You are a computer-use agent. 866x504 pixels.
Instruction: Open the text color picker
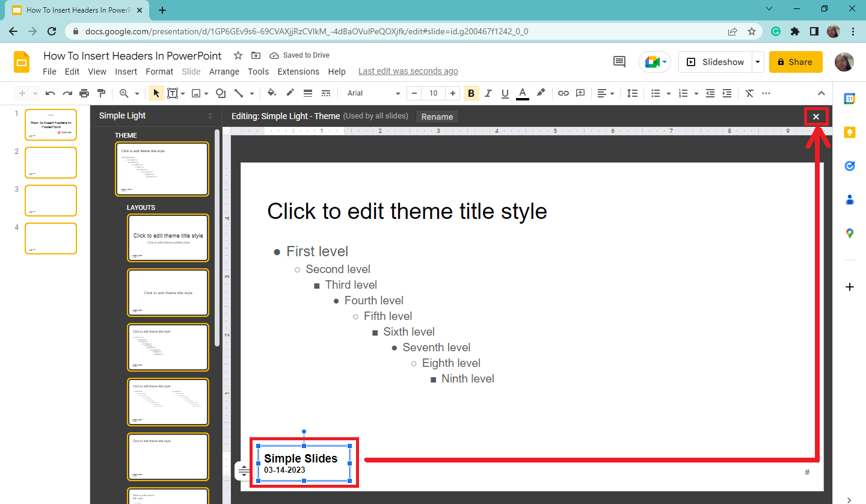pyautogui.click(x=522, y=93)
